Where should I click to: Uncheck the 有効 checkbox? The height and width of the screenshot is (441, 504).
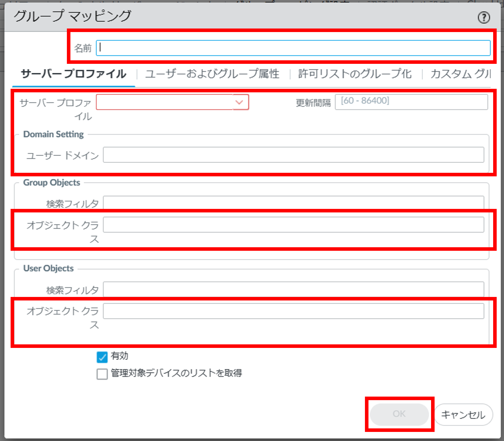[102, 357]
